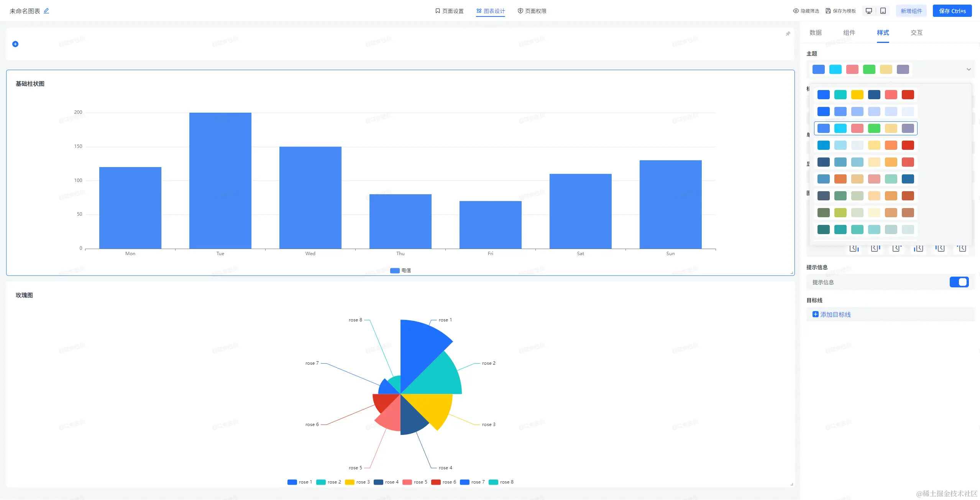Image resolution: width=980 pixels, height=500 pixels.
Task: Click 新增组件 button
Action: pyautogui.click(x=911, y=11)
